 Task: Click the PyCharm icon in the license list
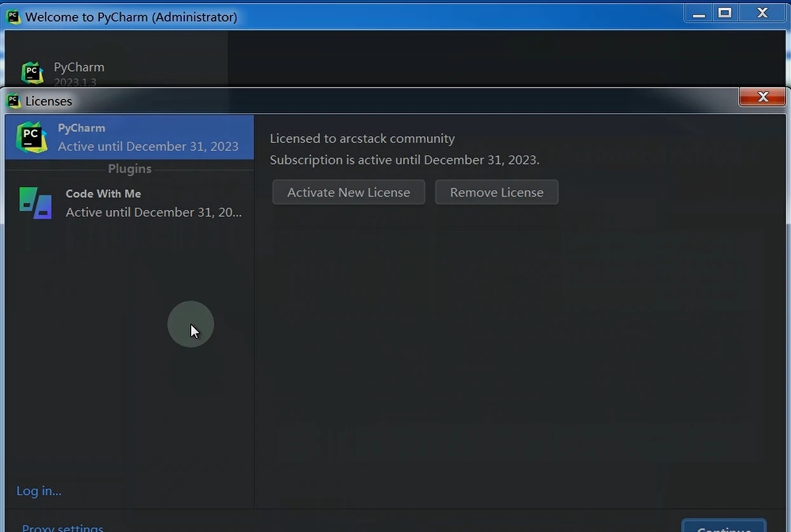[x=32, y=137]
